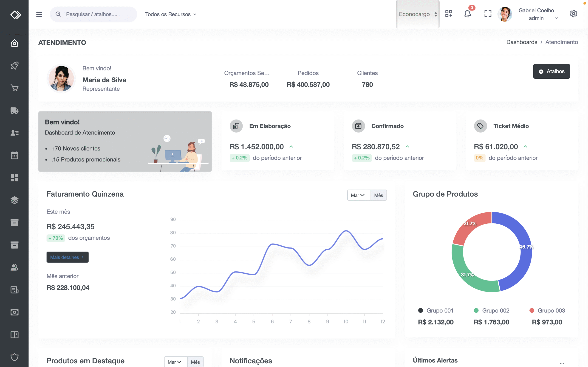Select the delivery truck sidebar icon
This screenshot has width=588, height=367.
(14, 111)
